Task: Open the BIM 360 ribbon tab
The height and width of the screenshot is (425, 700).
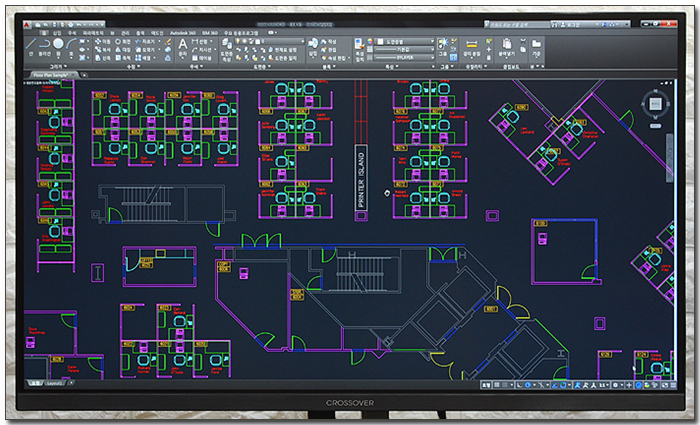Action: (210, 33)
